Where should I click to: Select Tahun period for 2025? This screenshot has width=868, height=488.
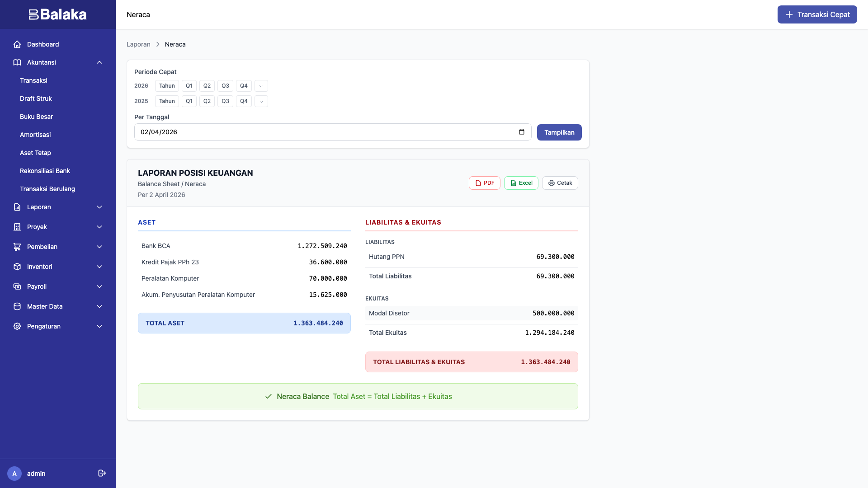[x=167, y=101]
